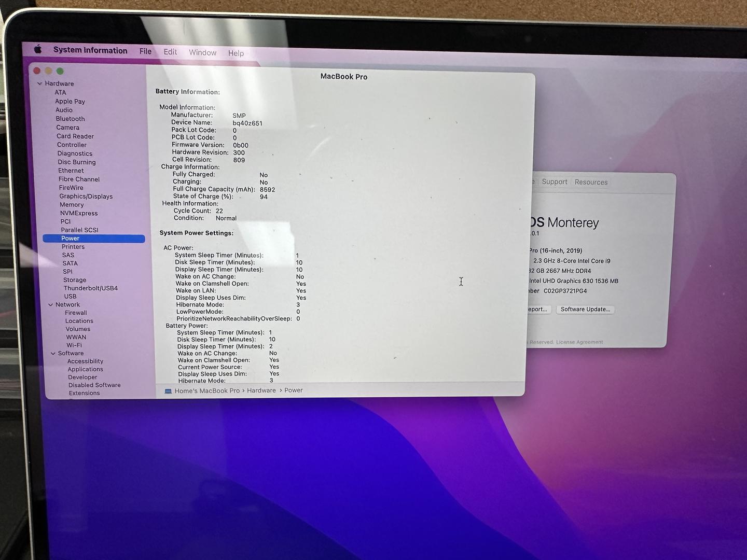Viewport: 747px width, 560px height.
Task: Select FireWire in the sidebar
Action: (x=71, y=188)
